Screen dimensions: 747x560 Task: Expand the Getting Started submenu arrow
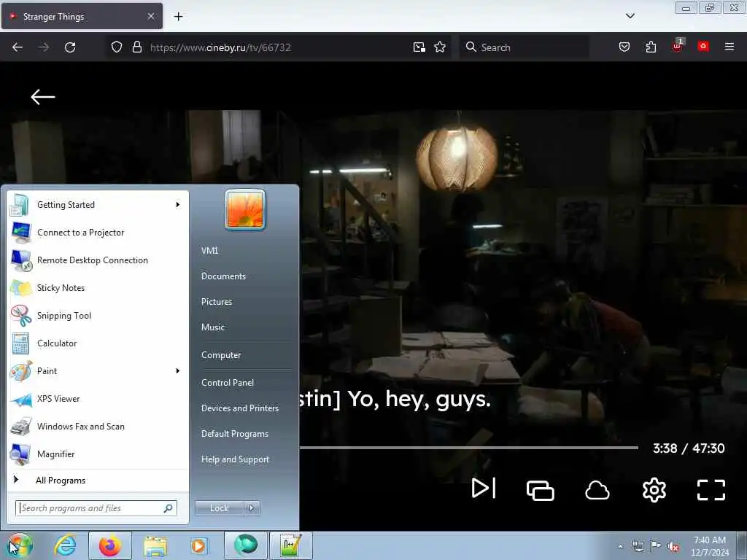[x=178, y=205]
